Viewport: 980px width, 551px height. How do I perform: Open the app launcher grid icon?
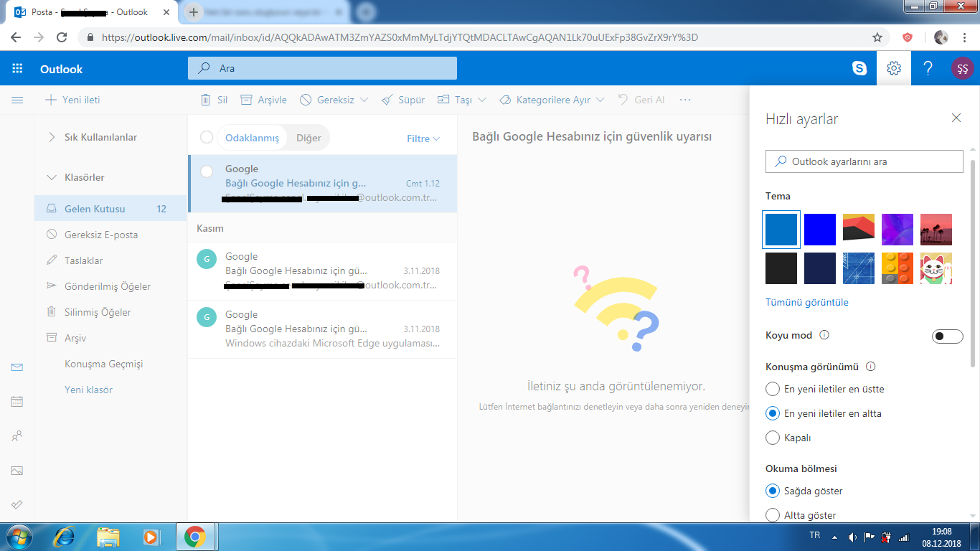(17, 69)
